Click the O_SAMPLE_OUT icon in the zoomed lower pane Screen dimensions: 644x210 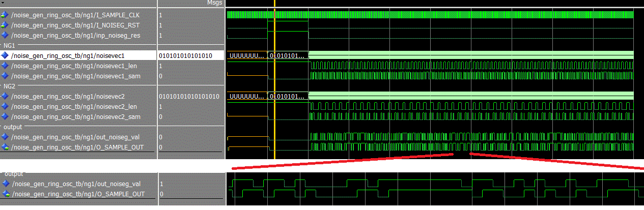click(5, 194)
